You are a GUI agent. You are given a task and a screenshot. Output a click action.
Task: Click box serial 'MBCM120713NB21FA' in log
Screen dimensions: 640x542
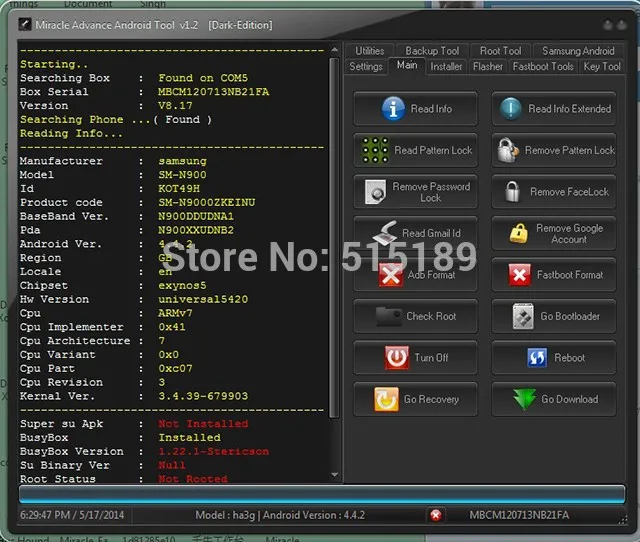213,91
